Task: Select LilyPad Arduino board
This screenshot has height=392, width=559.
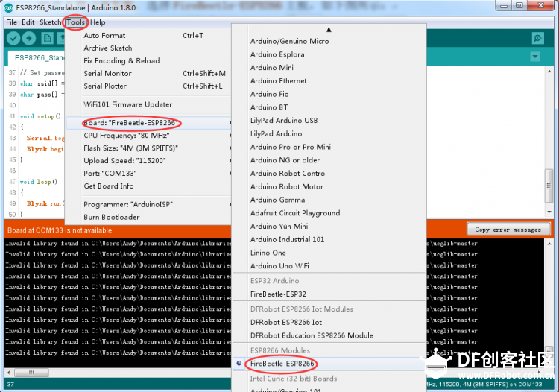Action: (329, 133)
